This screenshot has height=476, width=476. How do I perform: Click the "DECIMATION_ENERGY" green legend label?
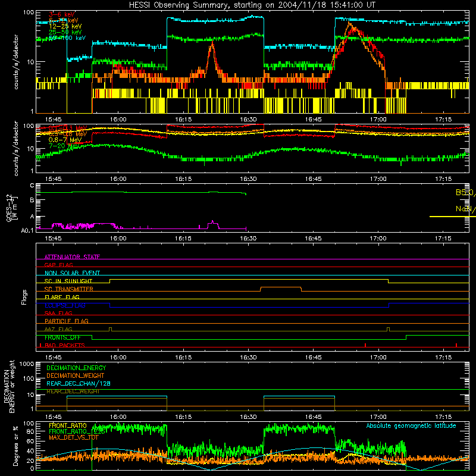coord(76,368)
